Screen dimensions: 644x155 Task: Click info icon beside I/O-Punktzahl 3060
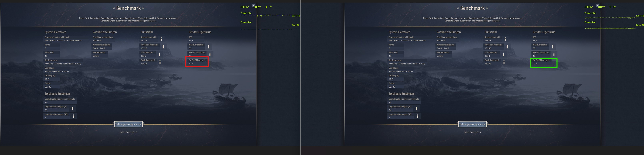point(503,54)
